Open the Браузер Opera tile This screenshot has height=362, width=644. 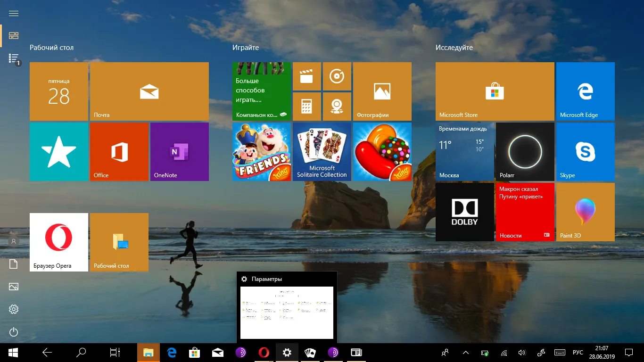[59, 242]
